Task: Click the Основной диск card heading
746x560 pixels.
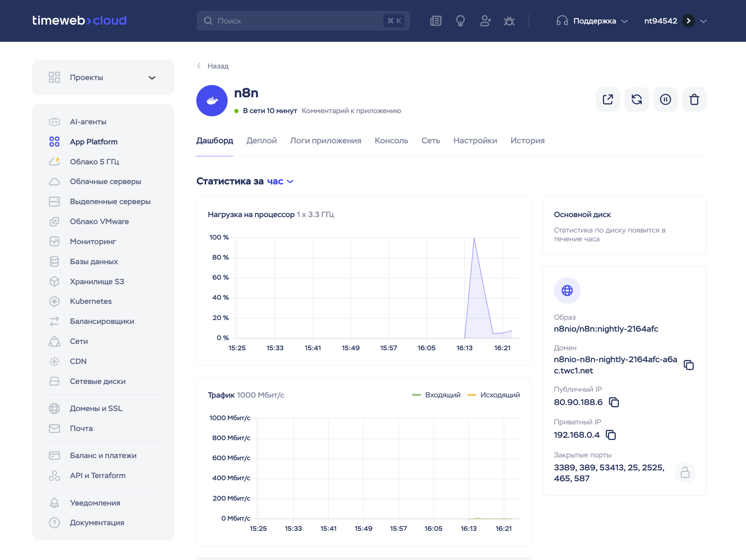Action: [582, 215]
